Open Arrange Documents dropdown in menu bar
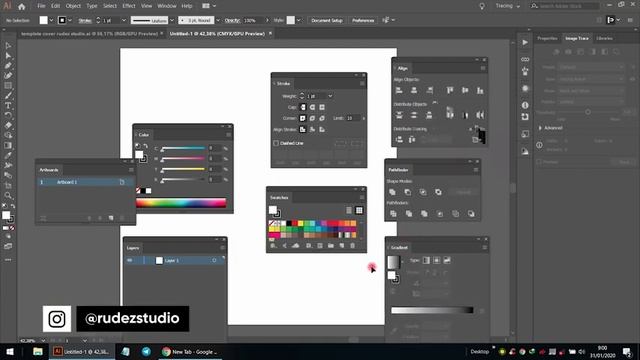The width and height of the screenshot is (640, 360). click(x=209, y=6)
